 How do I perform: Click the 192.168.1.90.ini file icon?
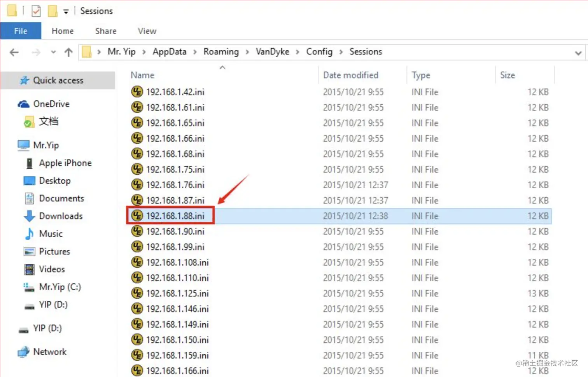137,231
